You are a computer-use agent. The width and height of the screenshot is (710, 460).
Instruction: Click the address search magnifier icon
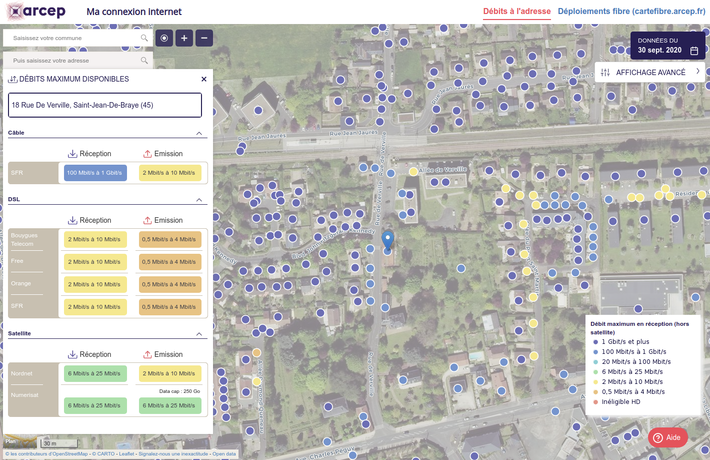144,60
